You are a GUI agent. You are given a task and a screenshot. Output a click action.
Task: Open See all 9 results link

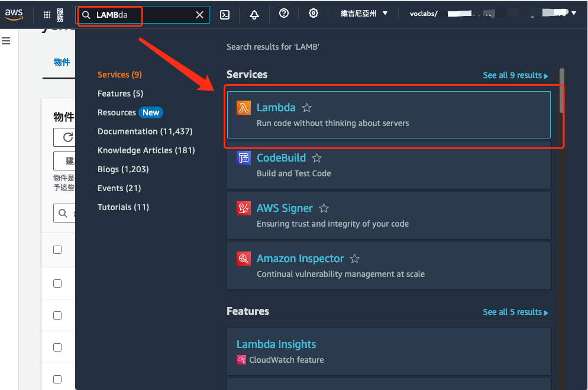(x=516, y=75)
